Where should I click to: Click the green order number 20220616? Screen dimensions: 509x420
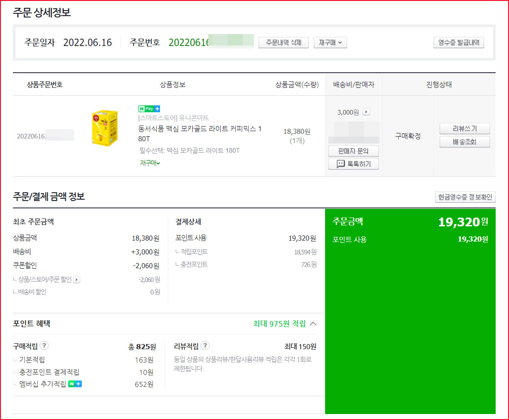(x=189, y=43)
